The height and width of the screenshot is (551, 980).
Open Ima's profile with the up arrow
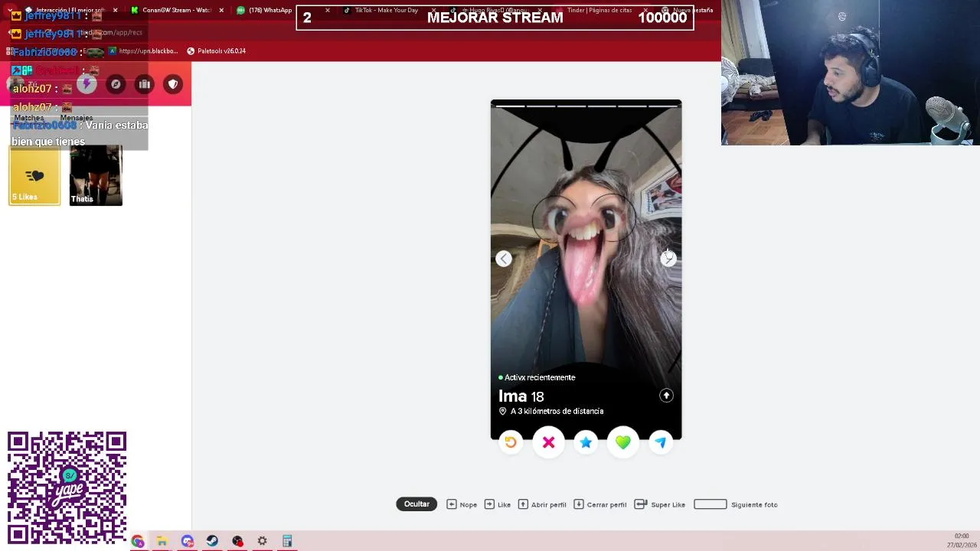(x=666, y=396)
